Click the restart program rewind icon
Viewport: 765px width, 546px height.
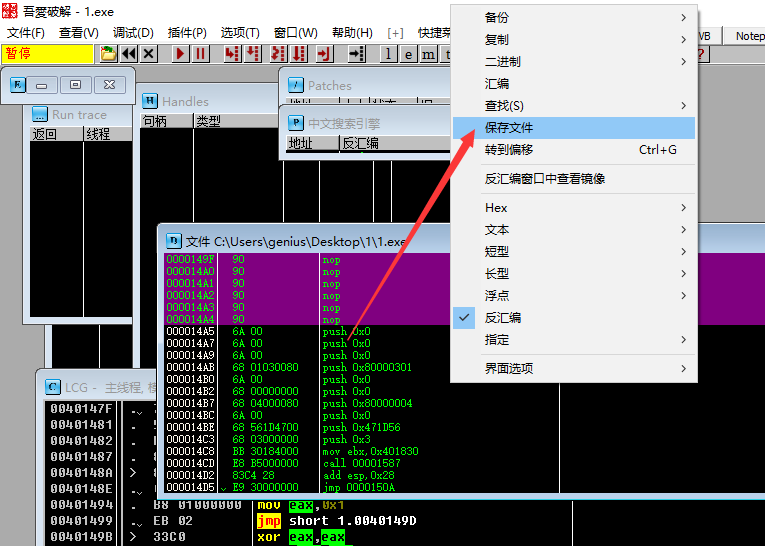(x=129, y=54)
